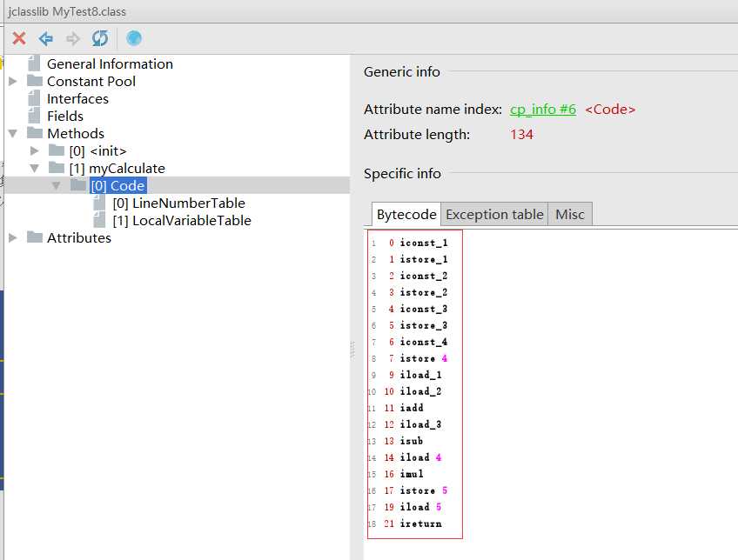Go back with the blue left arrow
Viewport: 738px width, 560px height.
click(45, 38)
